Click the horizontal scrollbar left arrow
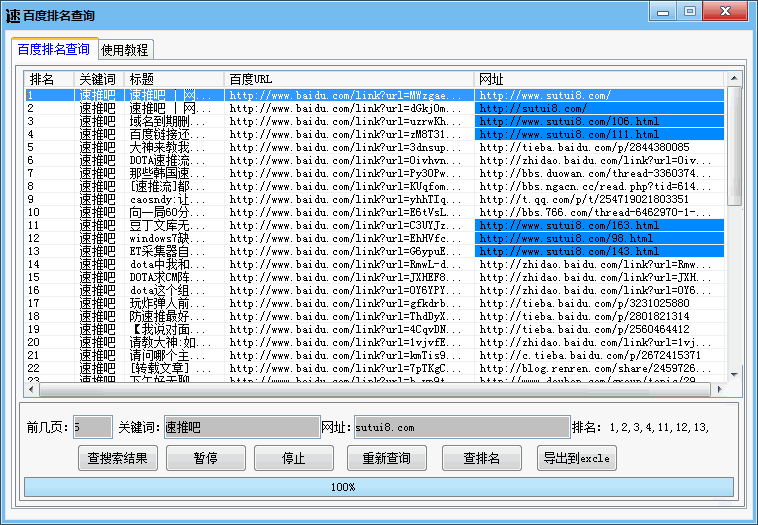 pos(31,389)
